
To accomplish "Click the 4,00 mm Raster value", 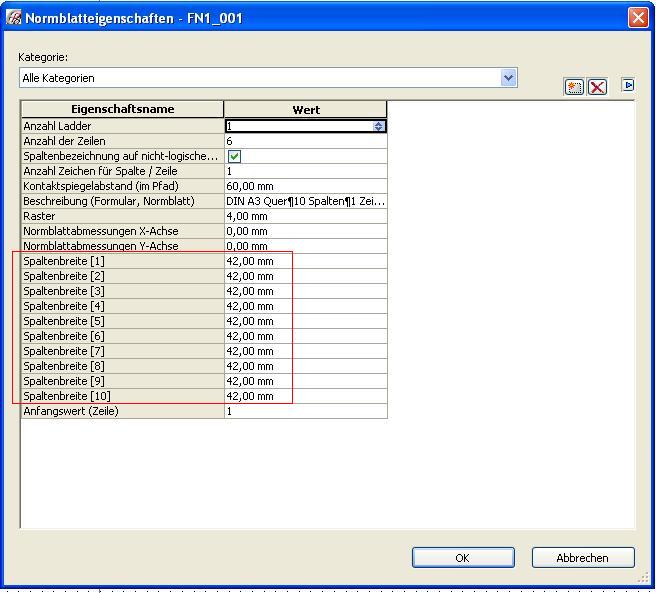I will pyautogui.click(x=306, y=216).
